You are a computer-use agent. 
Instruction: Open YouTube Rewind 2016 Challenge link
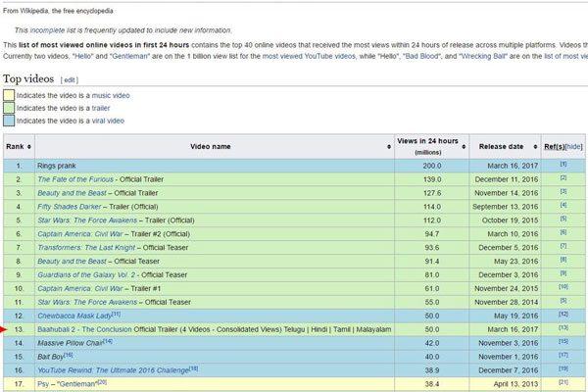[114, 370]
